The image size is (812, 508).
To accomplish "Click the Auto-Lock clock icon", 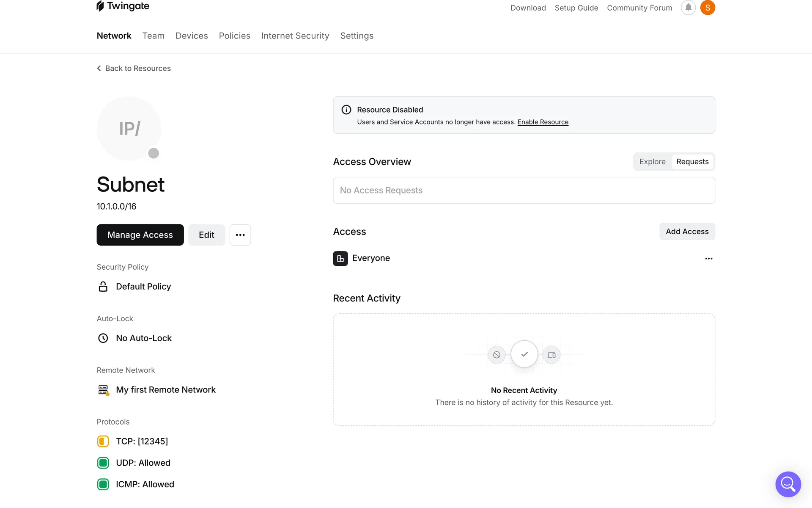I will coord(103,338).
